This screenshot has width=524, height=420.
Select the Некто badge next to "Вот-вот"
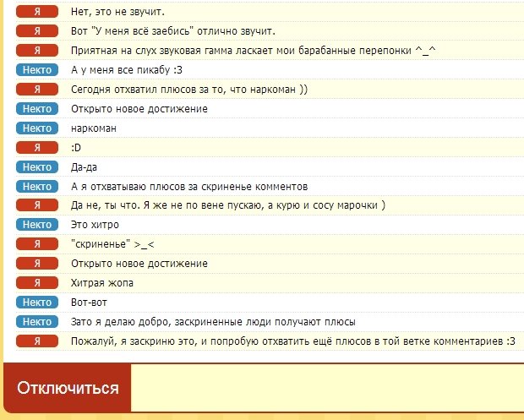[x=37, y=303]
